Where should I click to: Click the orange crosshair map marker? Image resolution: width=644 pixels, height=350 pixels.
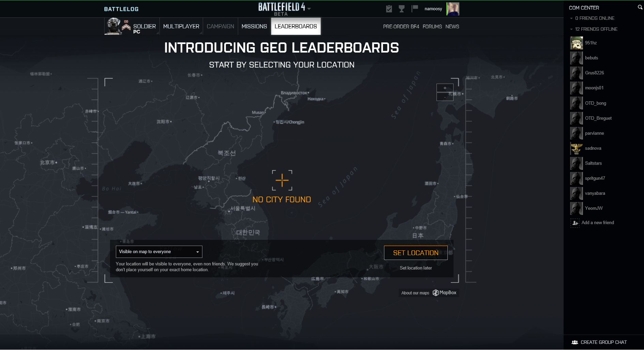point(282,180)
